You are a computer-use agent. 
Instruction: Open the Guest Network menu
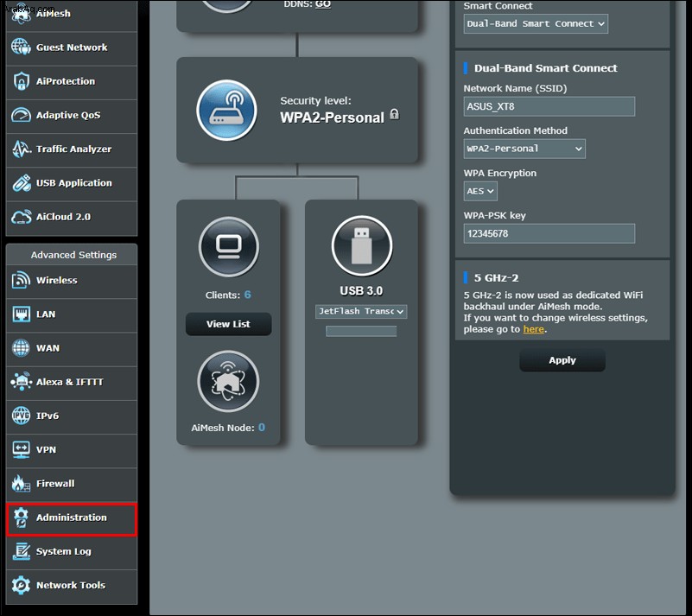pyautogui.click(x=72, y=48)
